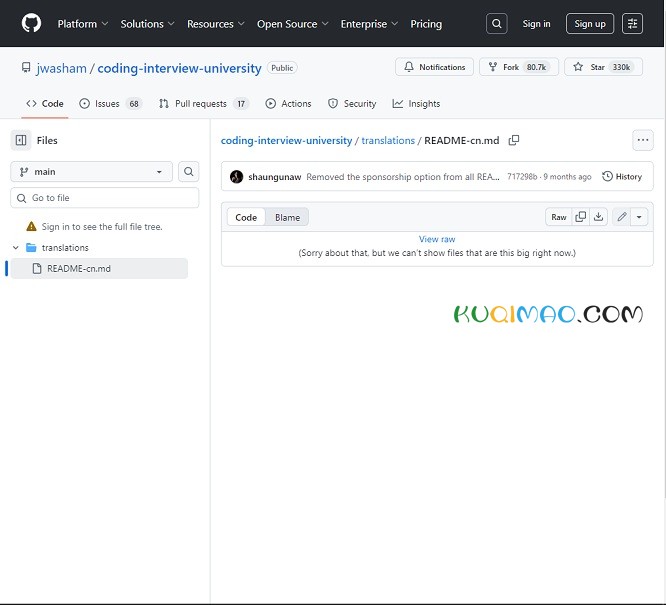Viewport: 666px width, 605px height.
Task: Expand Solutions menu in header
Action: coord(147,24)
